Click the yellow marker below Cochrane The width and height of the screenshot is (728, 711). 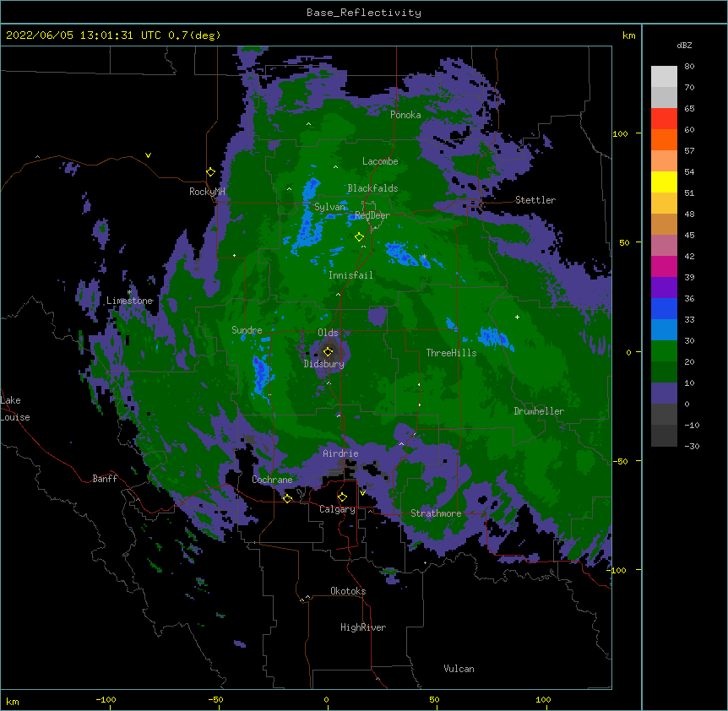287,499
